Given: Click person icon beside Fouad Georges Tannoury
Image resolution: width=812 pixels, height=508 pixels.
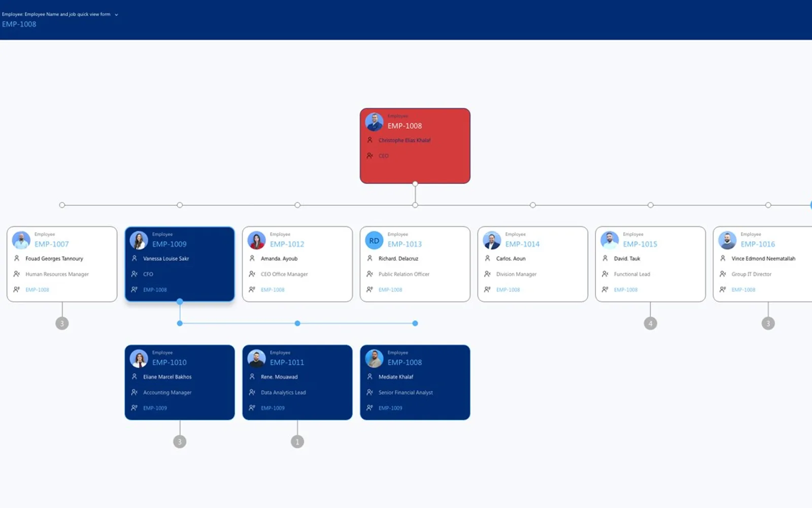Looking at the screenshot, I should (x=17, y=259).
